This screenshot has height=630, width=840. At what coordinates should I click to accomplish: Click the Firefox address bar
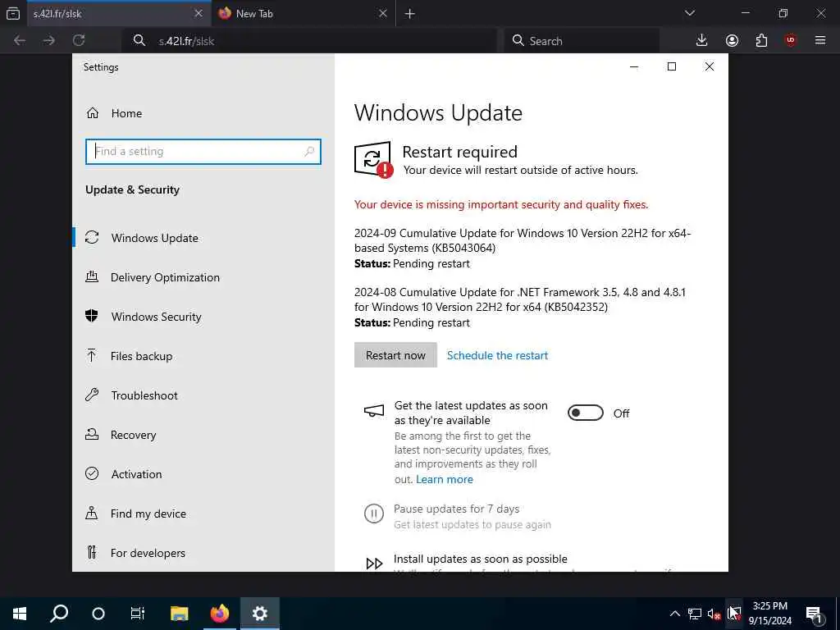pos(309,41)
